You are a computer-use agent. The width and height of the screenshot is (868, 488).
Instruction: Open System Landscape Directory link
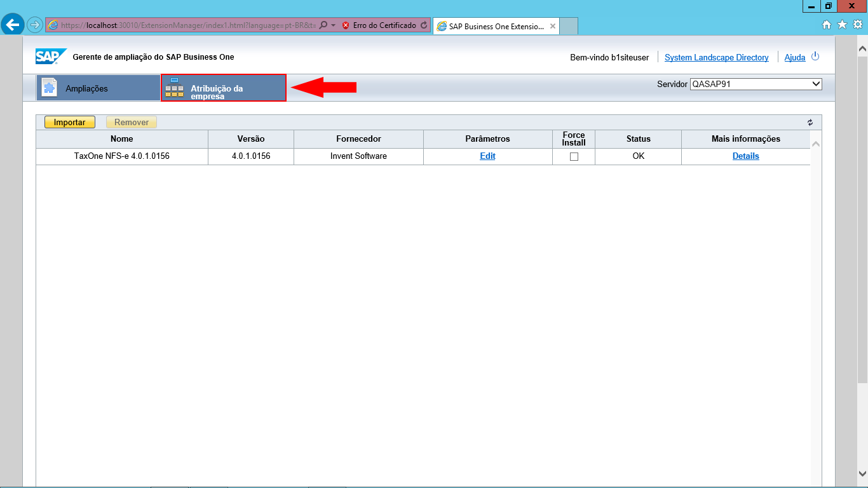point(717,57)
